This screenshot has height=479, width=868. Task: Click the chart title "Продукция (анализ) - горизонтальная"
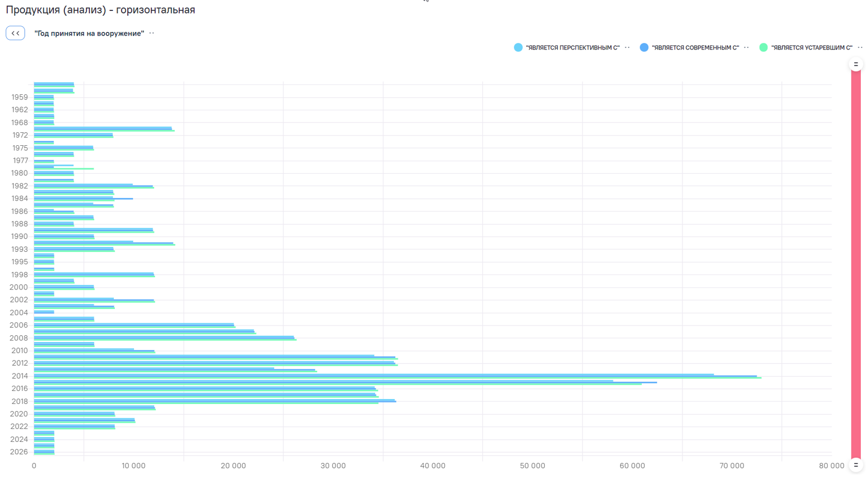101,10
